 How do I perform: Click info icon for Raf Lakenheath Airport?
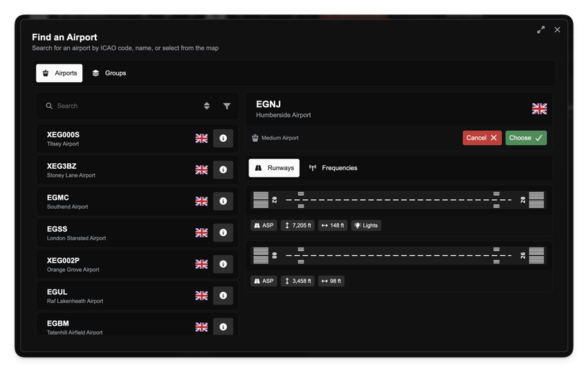tap(223, 295)
